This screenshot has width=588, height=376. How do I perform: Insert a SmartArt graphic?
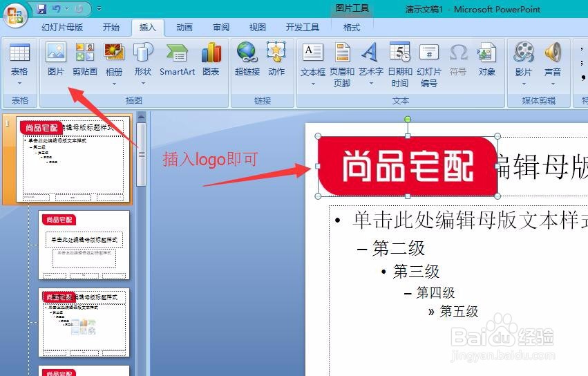click(177, 59)
